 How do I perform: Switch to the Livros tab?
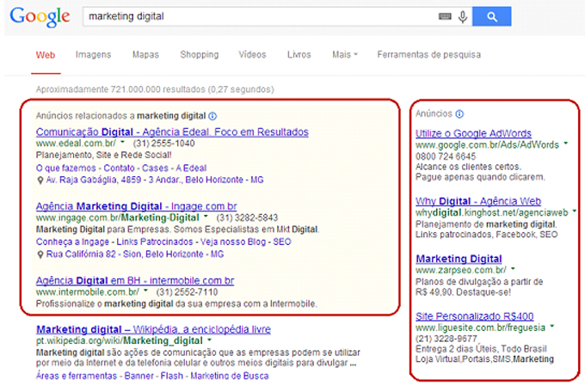pos(299,55)
